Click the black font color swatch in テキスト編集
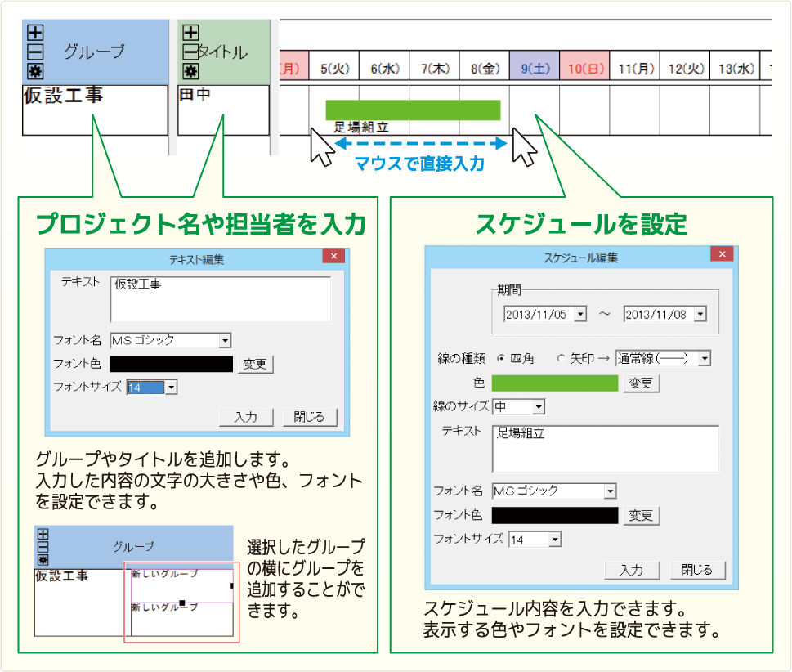 (x=171, y=365)
